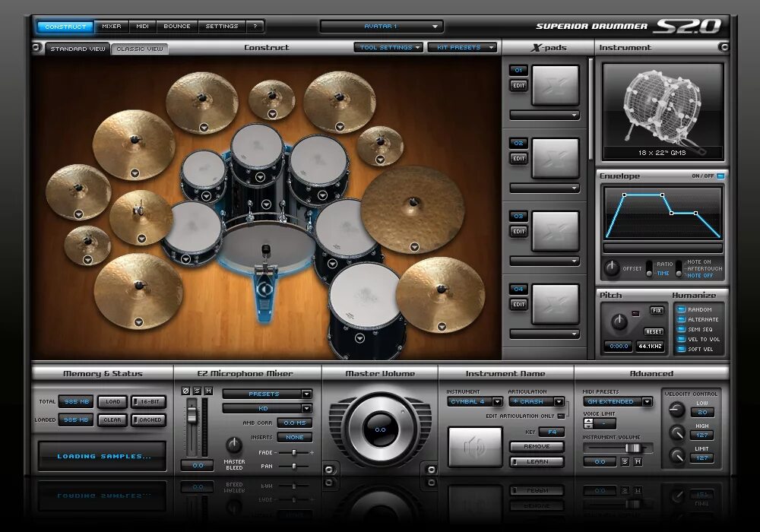Open Tool Settings dropdown
This screenshot has height=532, width=760.
(388, 47)
